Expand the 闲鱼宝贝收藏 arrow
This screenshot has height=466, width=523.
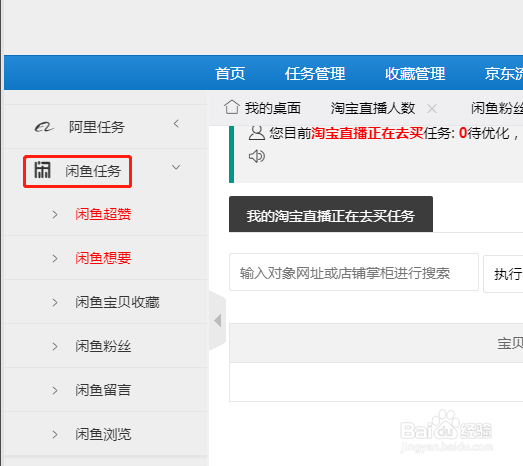(55, 303)
